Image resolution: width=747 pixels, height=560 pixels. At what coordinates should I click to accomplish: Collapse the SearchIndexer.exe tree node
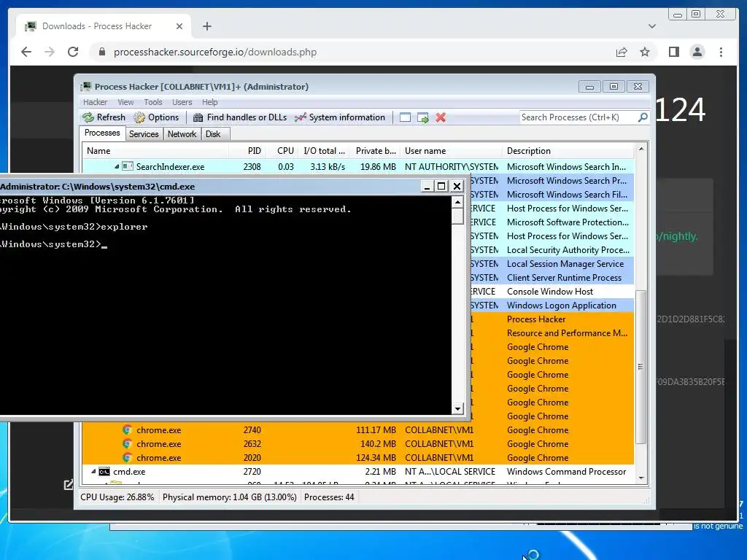pyautogui.click(x=117, y=167)
